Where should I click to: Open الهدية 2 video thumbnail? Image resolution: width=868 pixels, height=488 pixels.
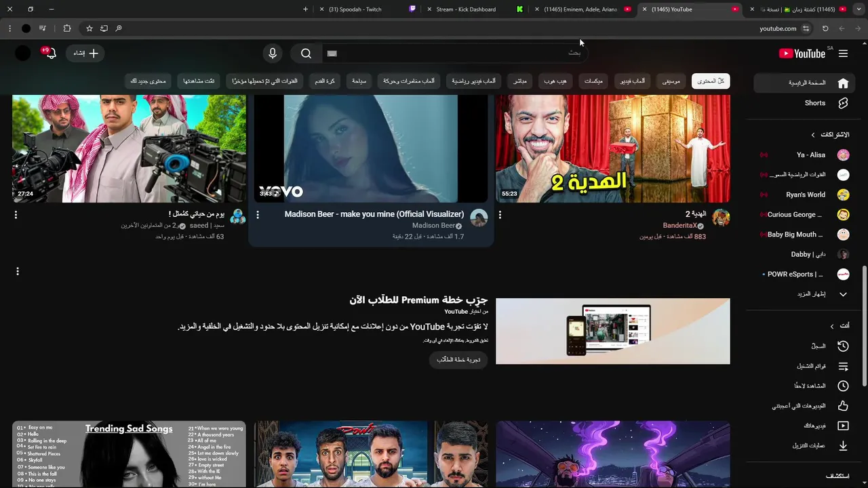[613, 148]
